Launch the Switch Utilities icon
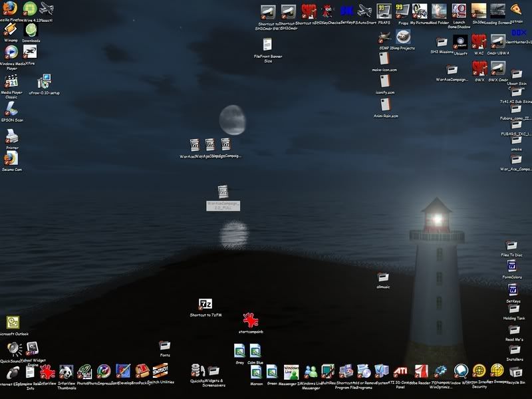Image resolution: width=532 pixels, height=399 pixels. pos(160,371)
